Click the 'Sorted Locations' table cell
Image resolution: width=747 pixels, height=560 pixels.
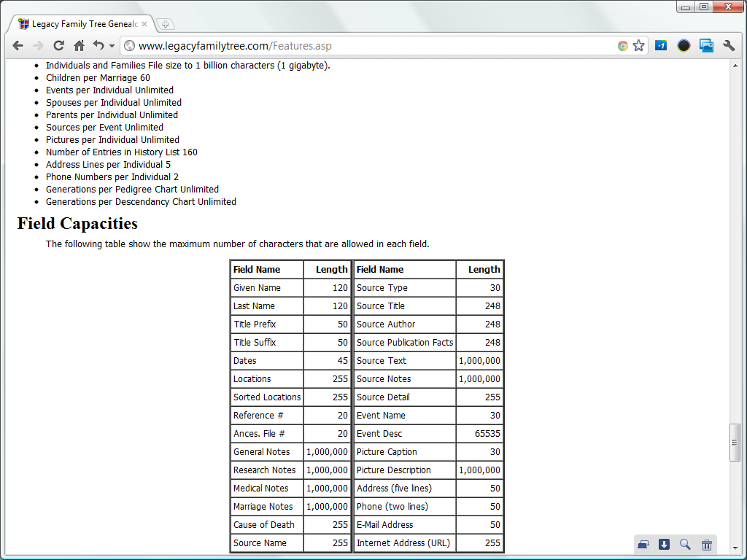pos(267,397)
